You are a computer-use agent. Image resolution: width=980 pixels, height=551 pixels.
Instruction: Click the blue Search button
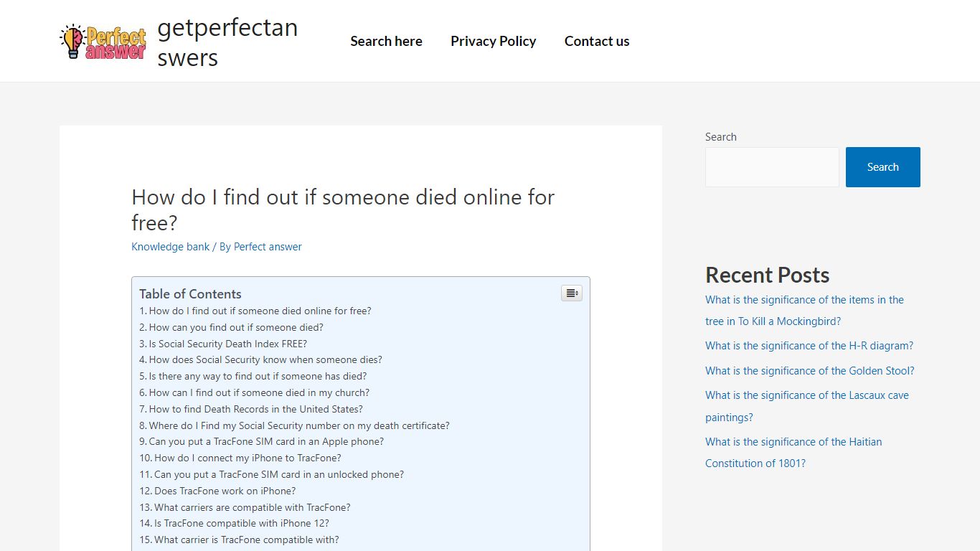(883, 167)
